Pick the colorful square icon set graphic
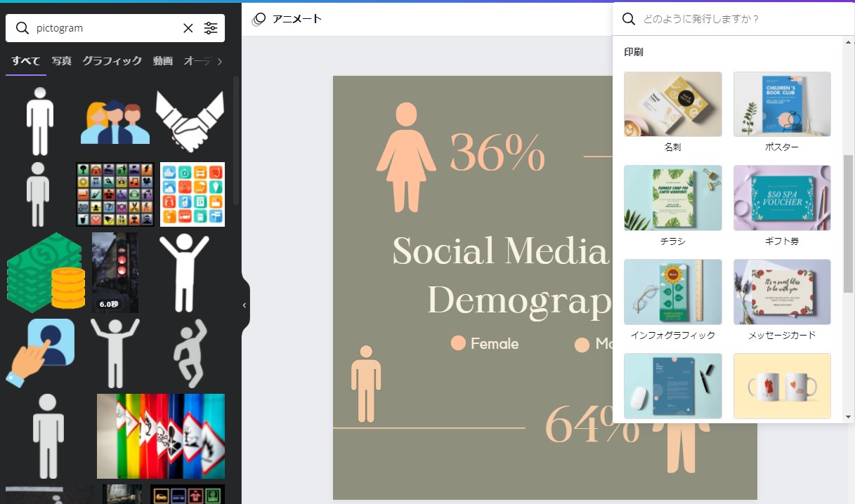 coord(192,194)
